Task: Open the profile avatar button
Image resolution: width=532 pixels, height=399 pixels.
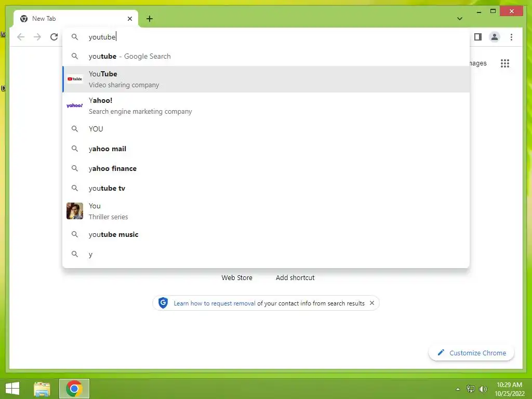Action: point(495,37)
